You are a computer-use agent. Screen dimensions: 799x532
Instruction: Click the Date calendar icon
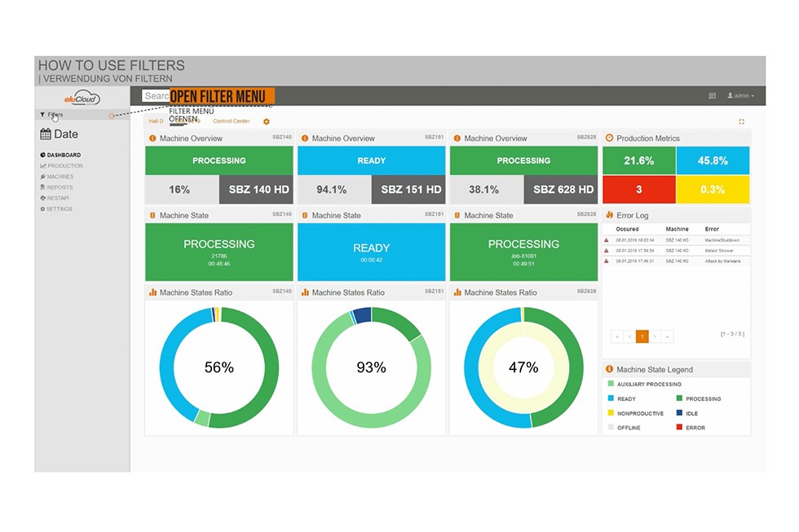tap(46, 134)
